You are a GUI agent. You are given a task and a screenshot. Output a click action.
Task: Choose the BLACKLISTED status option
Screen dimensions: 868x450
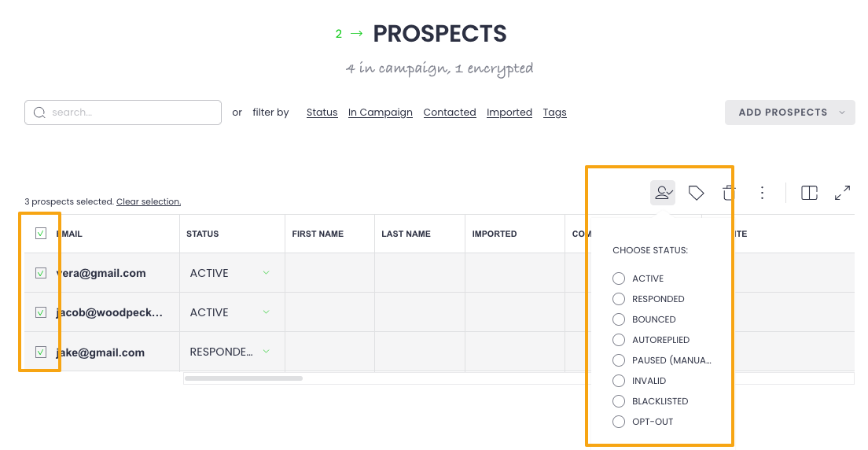point(619,401)
